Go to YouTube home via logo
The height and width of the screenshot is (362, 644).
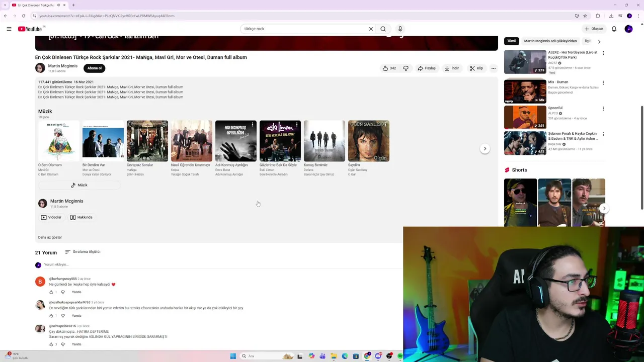click(31, 29)
